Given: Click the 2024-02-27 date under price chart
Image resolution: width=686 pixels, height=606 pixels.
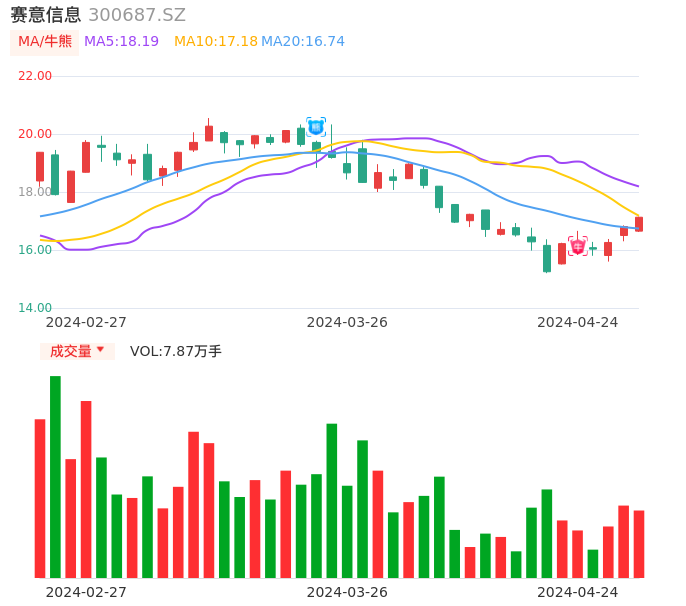Looking at the screenshot, I should click(x=86, y=322).
